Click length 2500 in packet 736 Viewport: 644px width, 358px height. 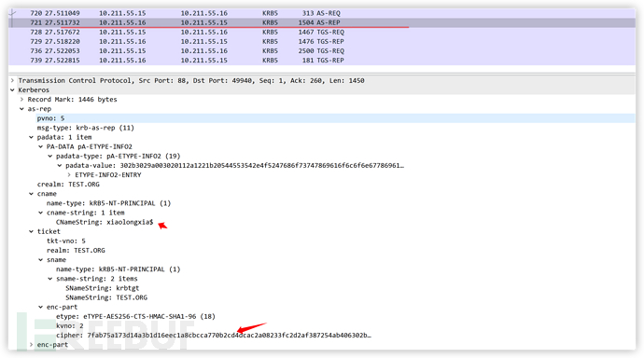coord(306,51)
